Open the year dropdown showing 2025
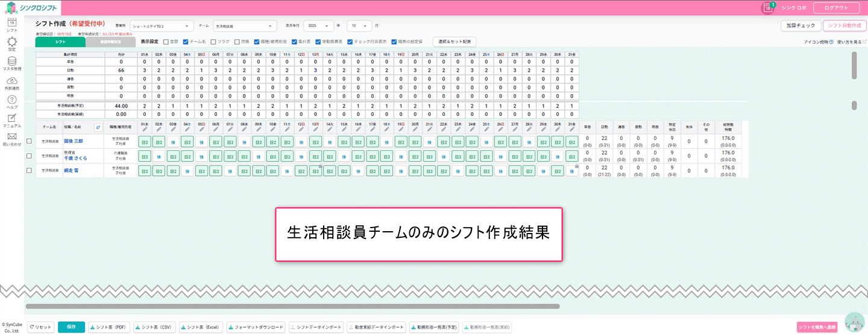The height and width of the screenshot is (335, 868). pyautogui.click(x=318, y=26)
